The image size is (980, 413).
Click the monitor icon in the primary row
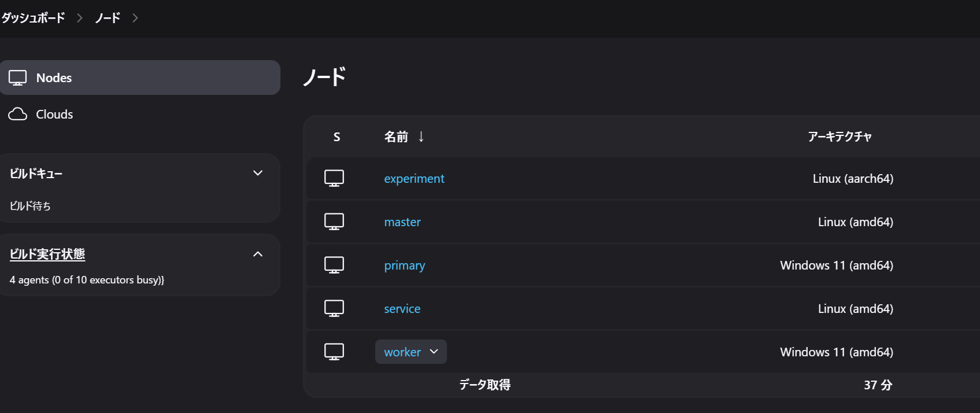click(334, 265)
